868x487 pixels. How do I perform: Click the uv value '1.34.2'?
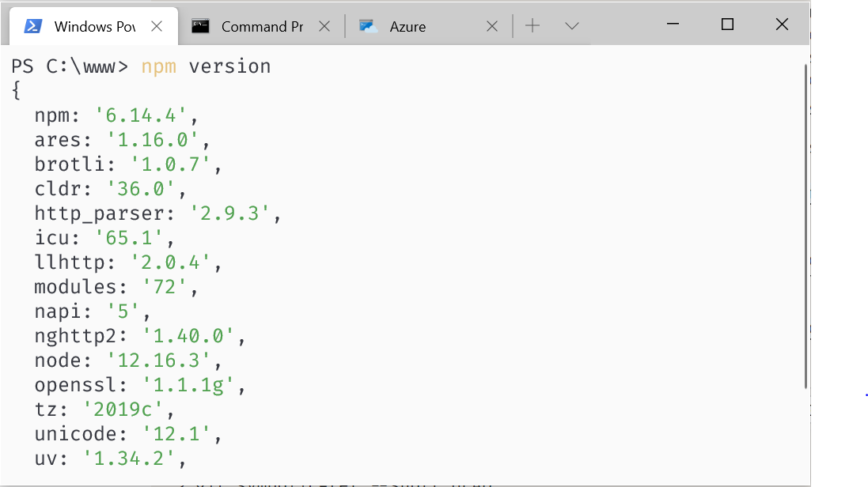[128, 459]
